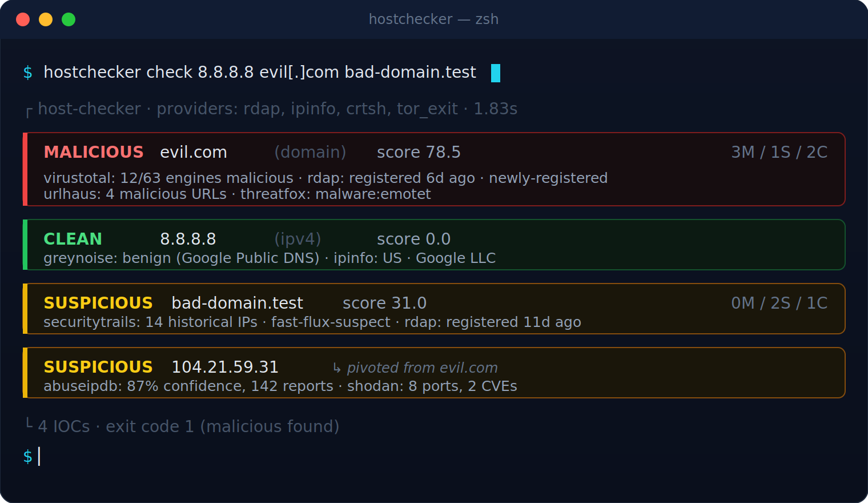Click the virustotal 12/63 engines line

tap(325, 178)
